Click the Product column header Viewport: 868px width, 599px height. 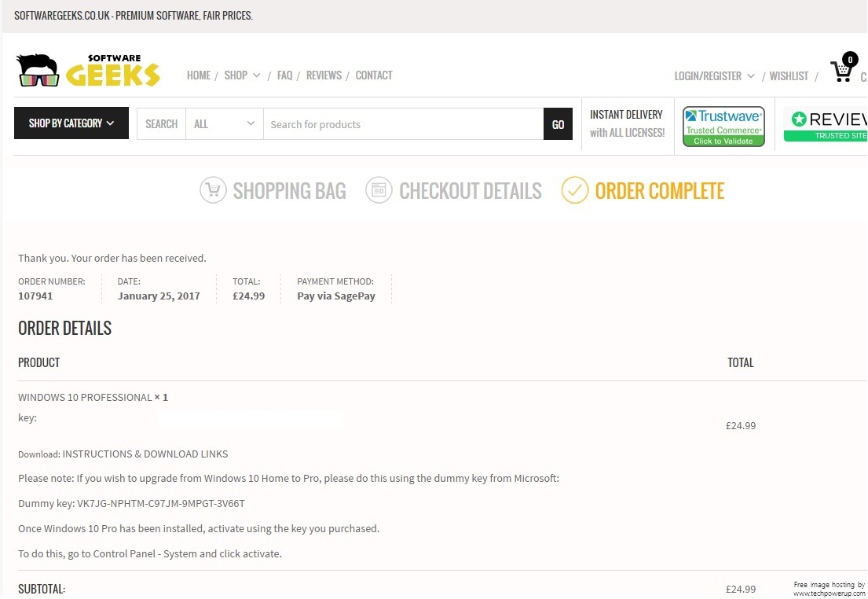tap(38, 362)
